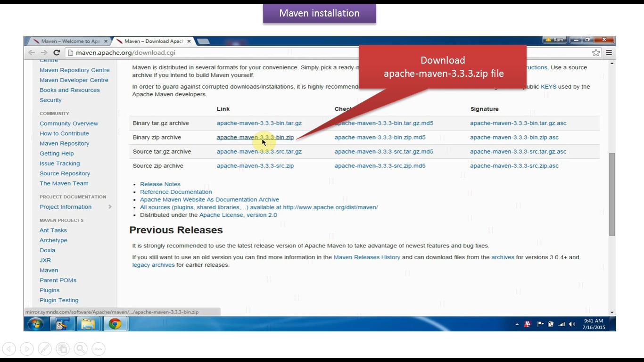Reload the page with the refresh icon

coord(57,52)
